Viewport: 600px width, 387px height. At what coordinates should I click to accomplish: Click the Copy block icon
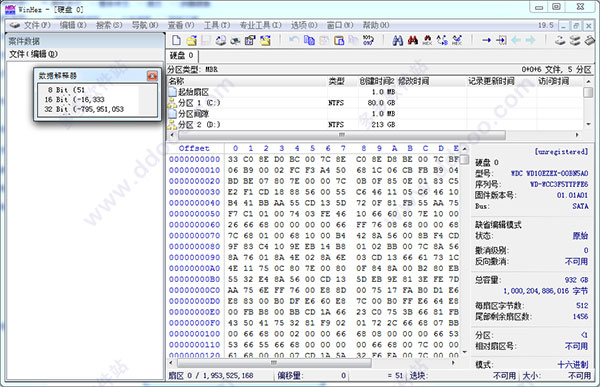[309, 40]
